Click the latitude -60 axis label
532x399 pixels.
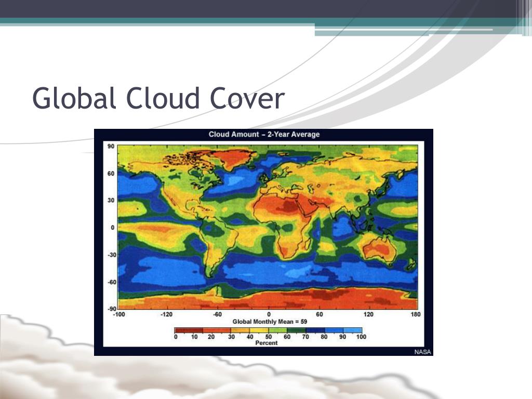pyautogui.click(x=111, y=282)
